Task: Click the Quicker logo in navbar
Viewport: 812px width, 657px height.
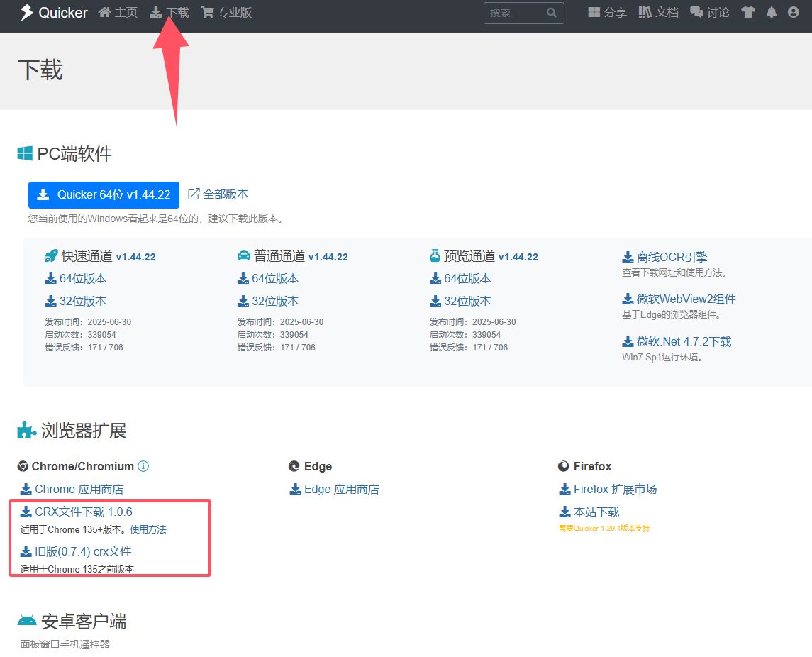Action: click(54, 13)
